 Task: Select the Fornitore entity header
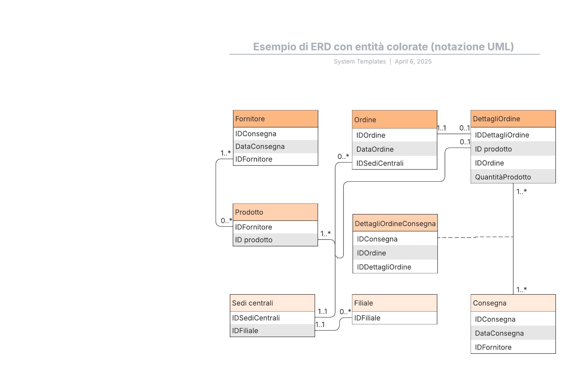[275, 119]
